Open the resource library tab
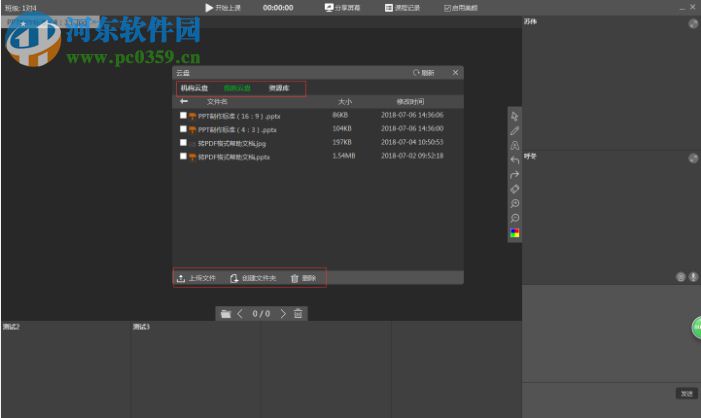 pos(279,88)
